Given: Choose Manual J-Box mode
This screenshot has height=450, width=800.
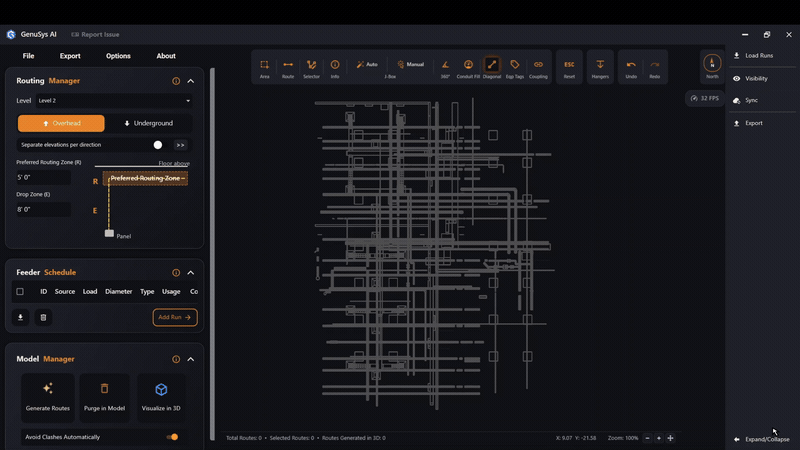Looking at the screenshot, I should 411,64.
